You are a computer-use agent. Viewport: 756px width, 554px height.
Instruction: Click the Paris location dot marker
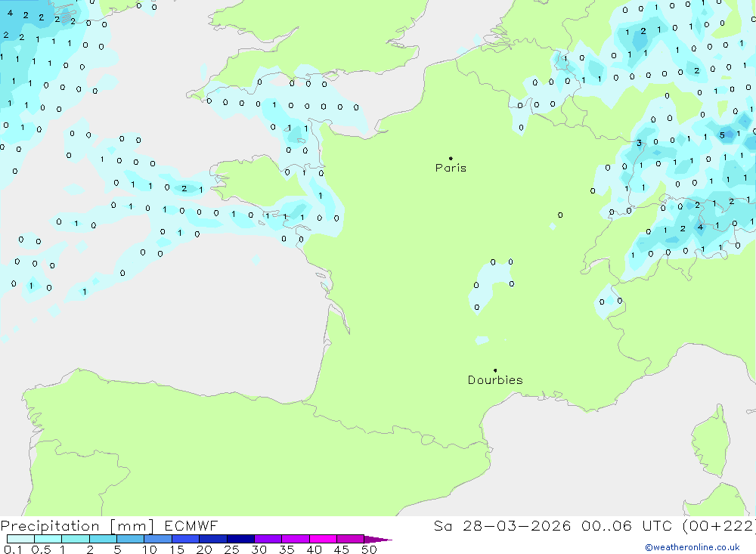click(451, 158)
